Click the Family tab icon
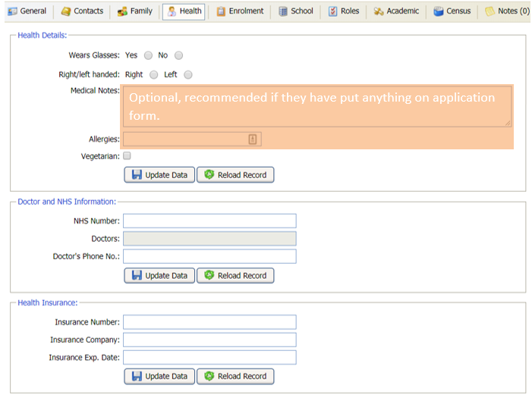This screenshot has height=398, width=532. pos(123,11)
